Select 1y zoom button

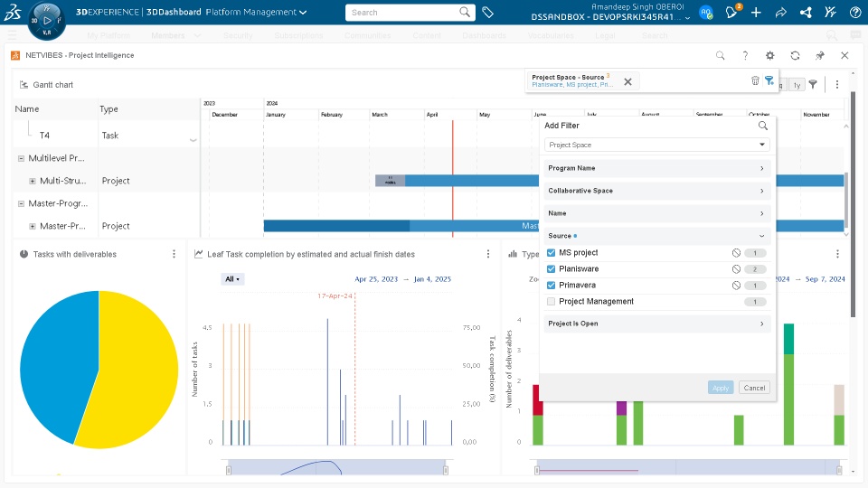[x=797, y=85]
